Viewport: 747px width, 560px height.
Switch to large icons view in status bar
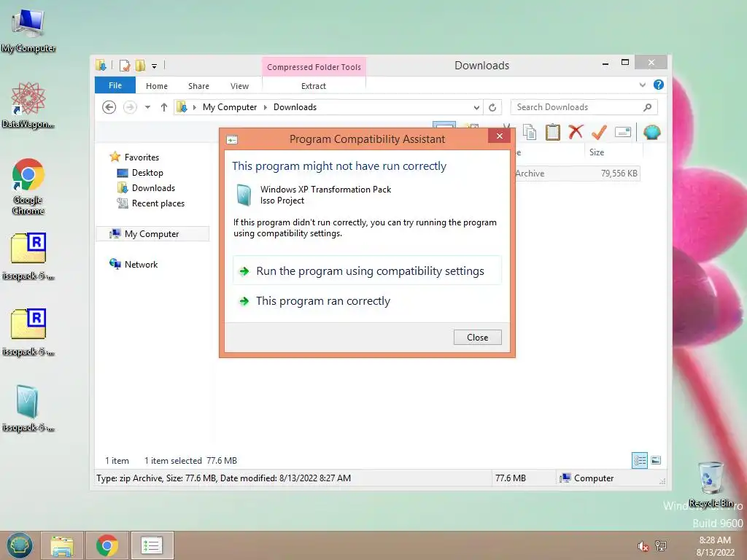pos(656,460)
